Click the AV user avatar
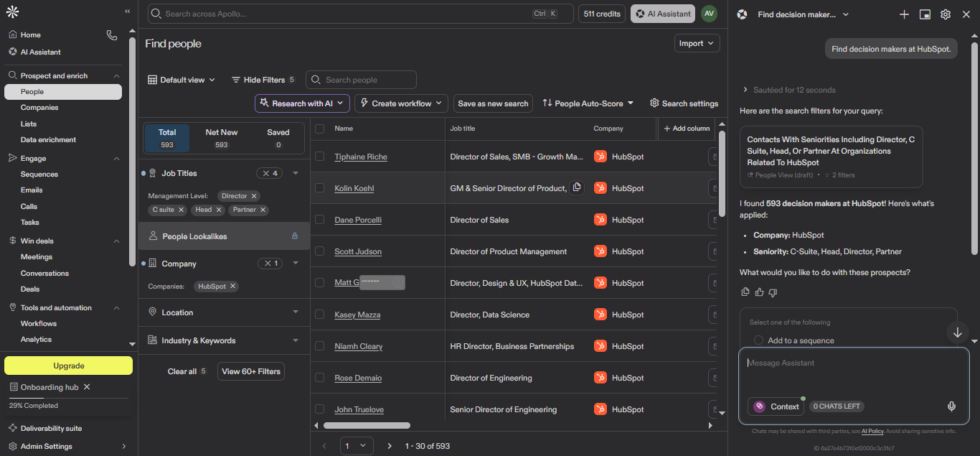Image resolution: width=980 pixels, height=456 pixels. [x=709, y=14]
